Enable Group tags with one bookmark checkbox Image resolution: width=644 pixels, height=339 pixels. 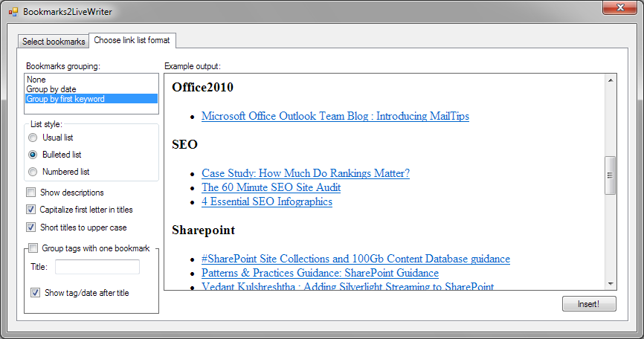pyautogui.click(x=33, y=248)
